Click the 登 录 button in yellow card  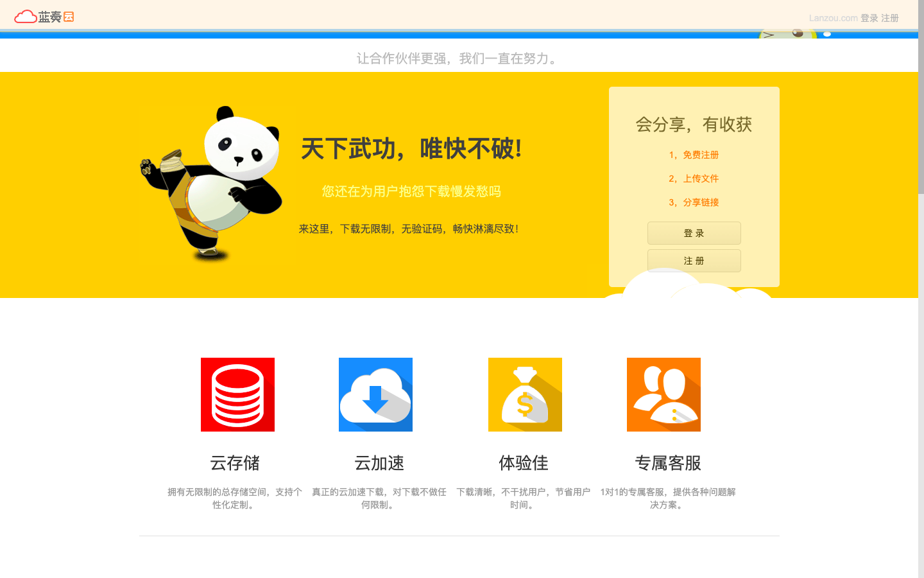[x=694, y=232]
